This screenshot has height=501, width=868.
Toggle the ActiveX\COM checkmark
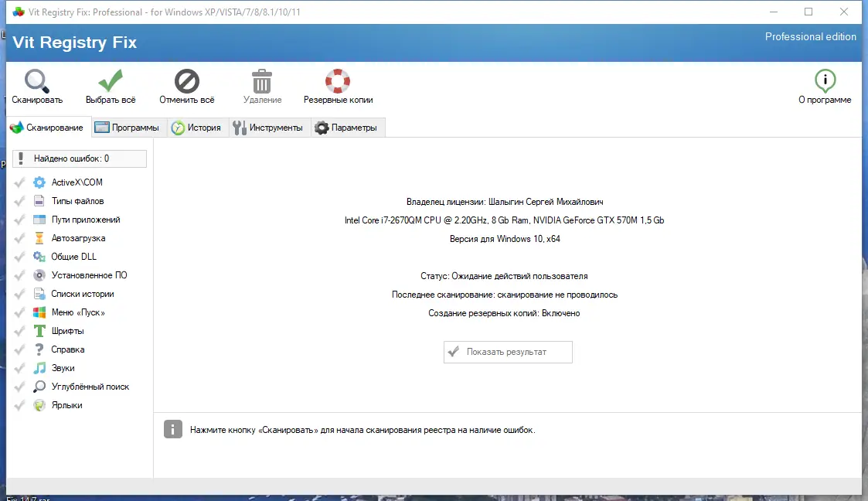[x=19, y=182]
